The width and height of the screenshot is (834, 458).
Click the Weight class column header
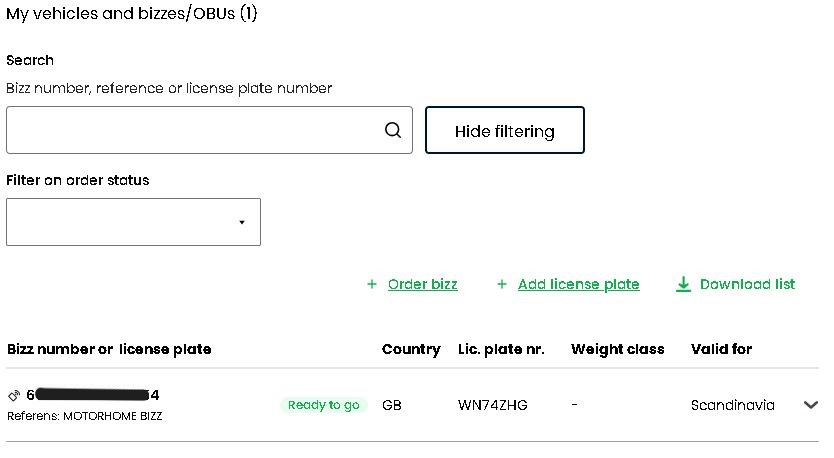point(618,349)
